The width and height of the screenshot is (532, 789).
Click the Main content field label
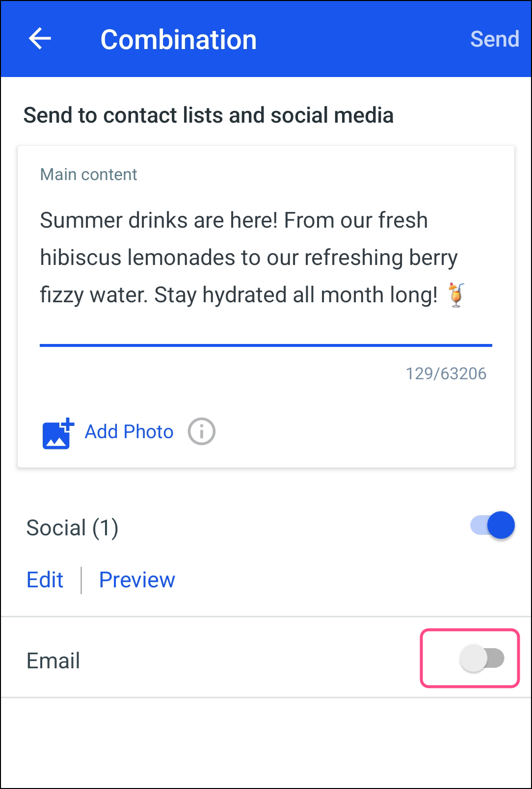coord(88,175)
